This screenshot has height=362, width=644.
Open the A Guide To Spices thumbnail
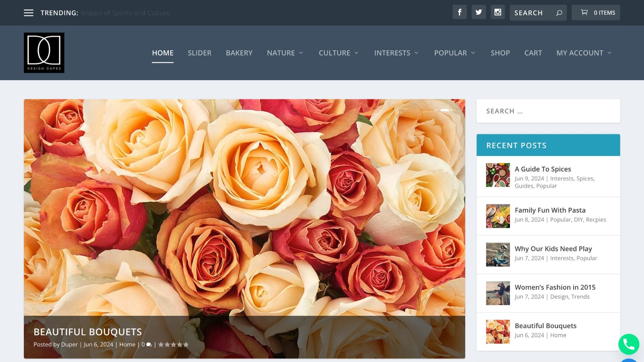pyautogui.click(x=497, y=175)
